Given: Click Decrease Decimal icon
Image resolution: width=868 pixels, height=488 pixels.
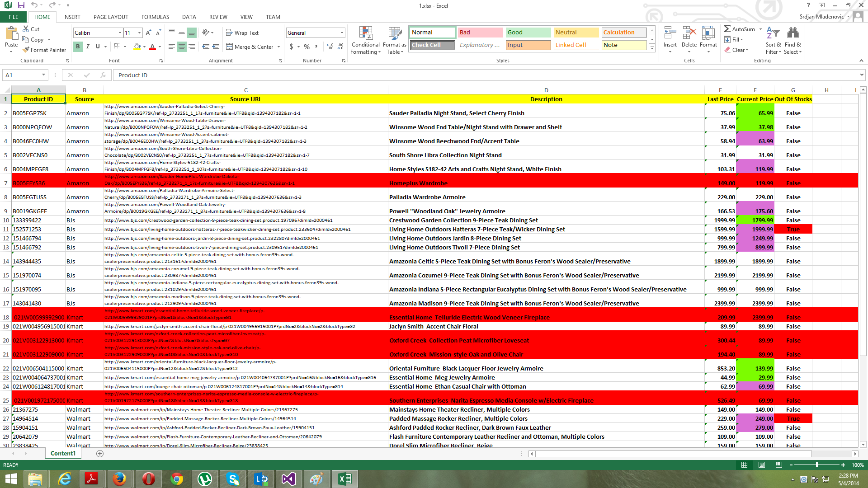Looking at the screenshot, I should click(340, 47).
